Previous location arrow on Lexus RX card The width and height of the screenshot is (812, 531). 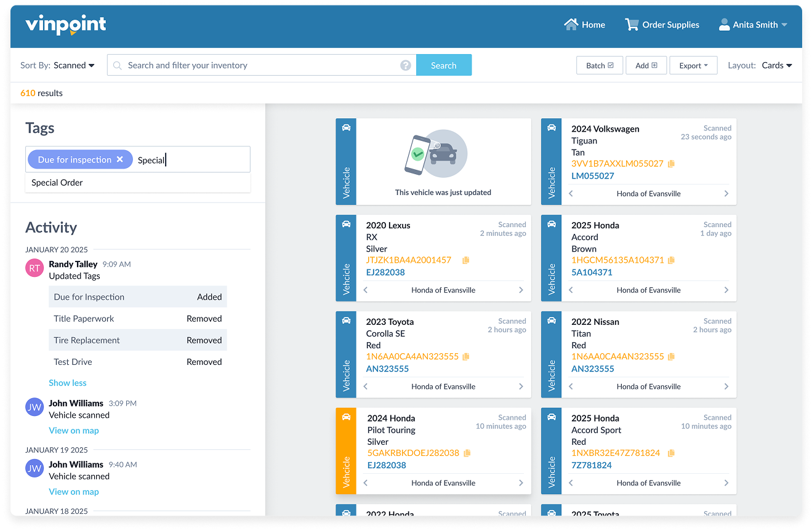click(x=366, y=290)
